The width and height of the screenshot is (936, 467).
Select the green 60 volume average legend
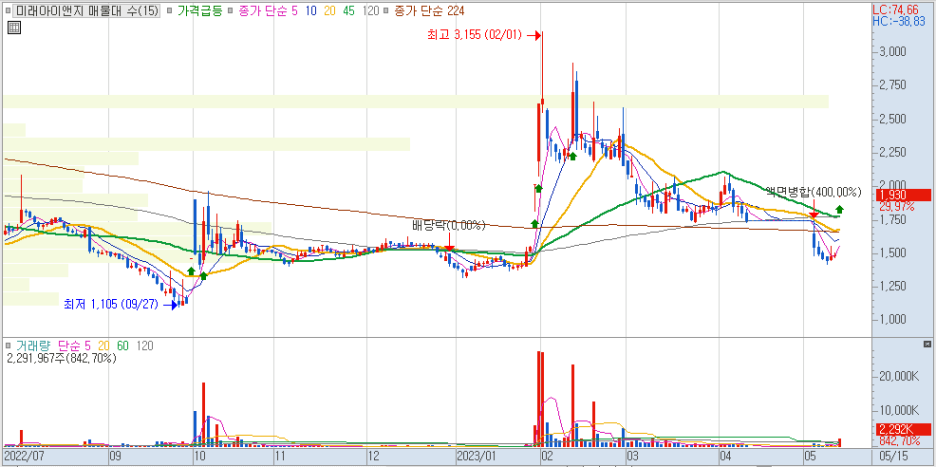point(122,345)
